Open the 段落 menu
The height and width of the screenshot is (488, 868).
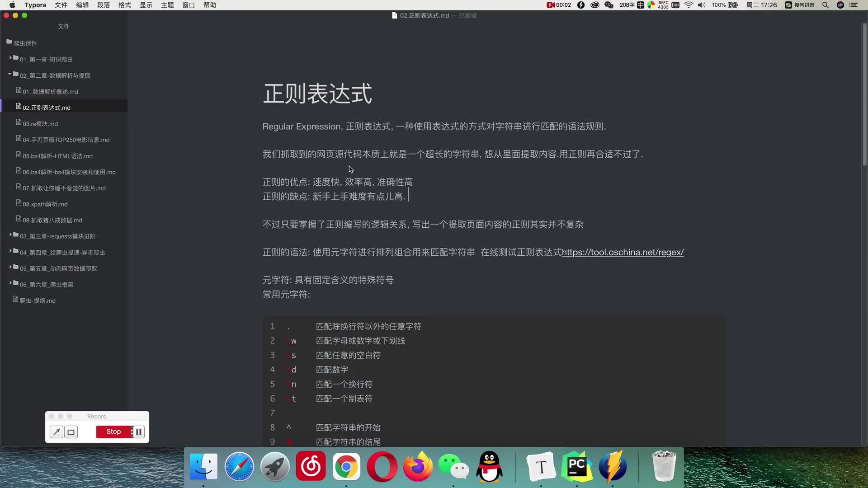click(x=104, y=5)
